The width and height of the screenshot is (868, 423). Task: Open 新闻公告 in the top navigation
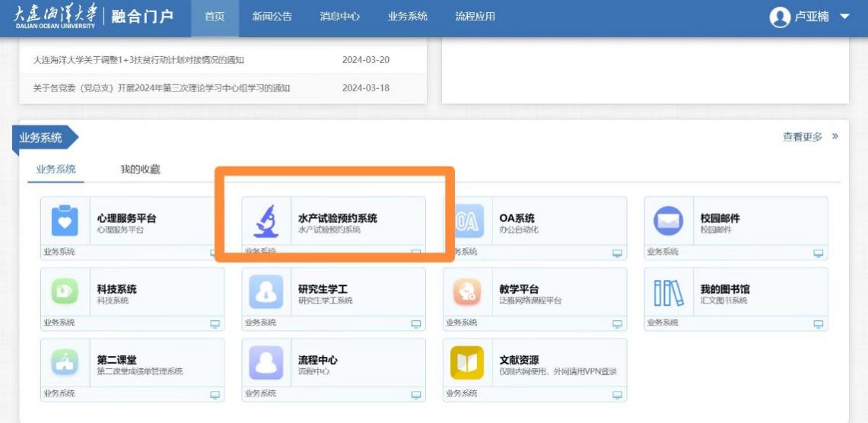point(272,17)
